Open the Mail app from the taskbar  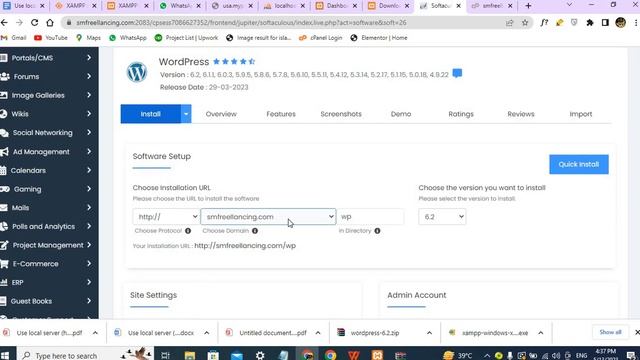237,355
